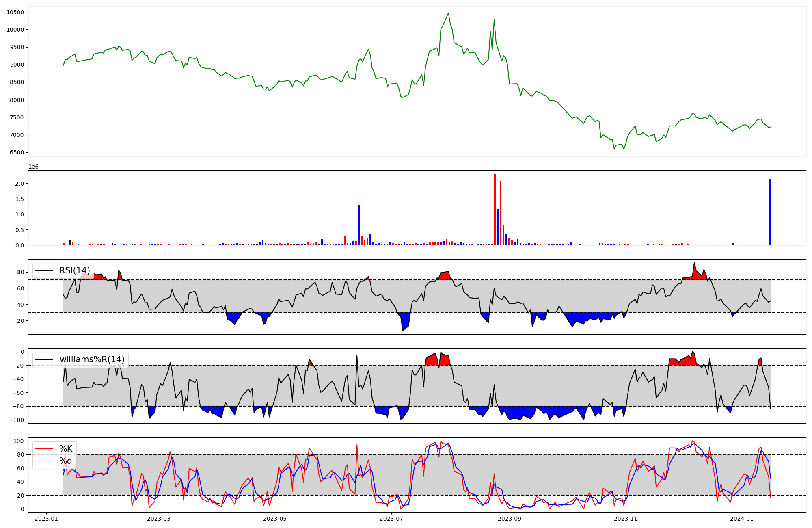Click the -100 tick label on Williams axis

tap(16, 420)
